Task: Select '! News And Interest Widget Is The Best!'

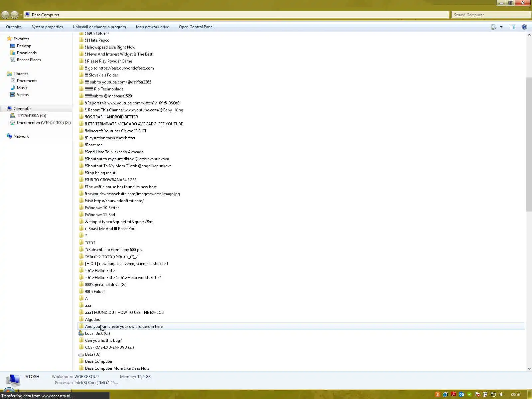Action: 119,54
